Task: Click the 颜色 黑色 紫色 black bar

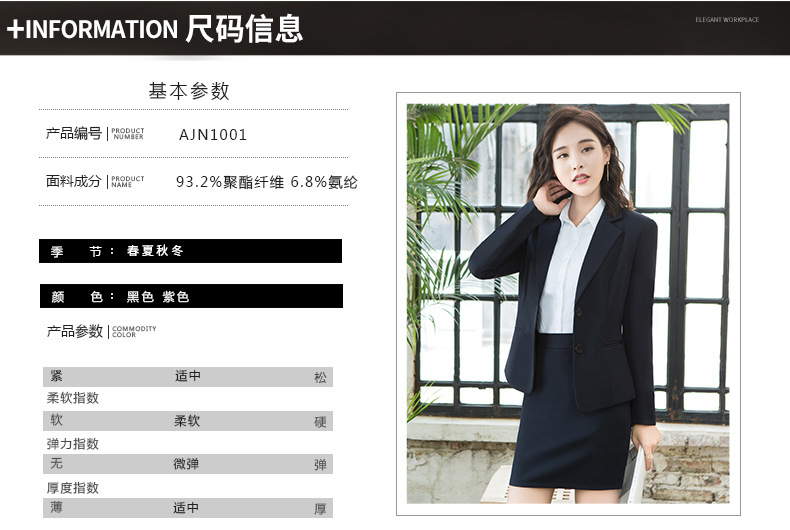Action: tap(191, 296)
